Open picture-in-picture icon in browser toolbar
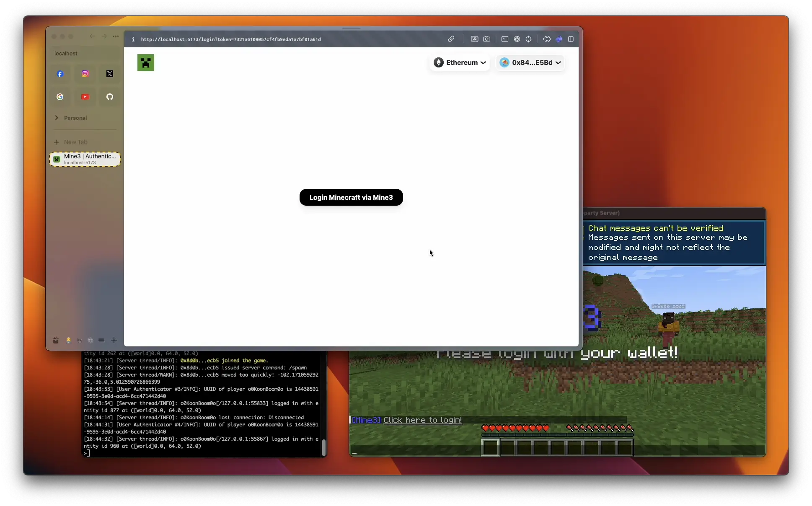 tap(474, 39)
